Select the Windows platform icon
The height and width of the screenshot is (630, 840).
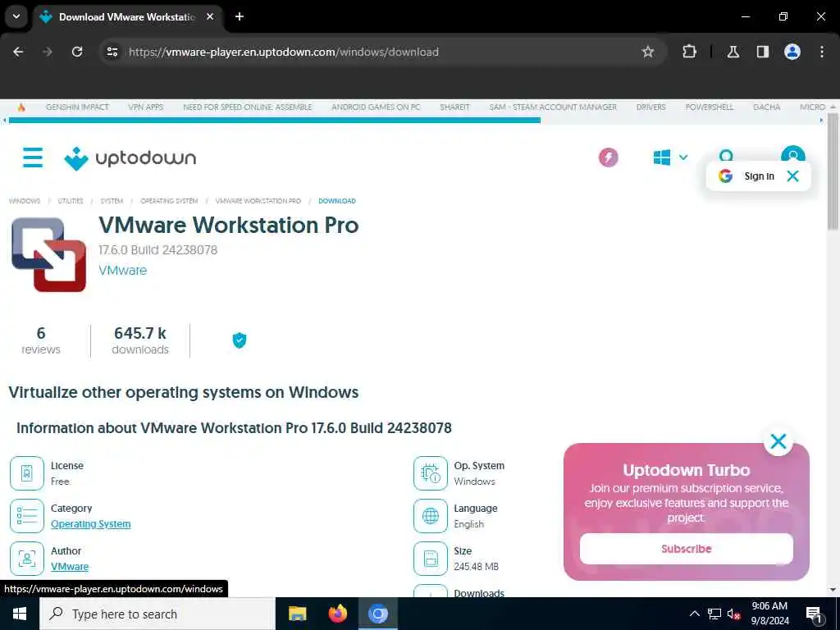662,157
